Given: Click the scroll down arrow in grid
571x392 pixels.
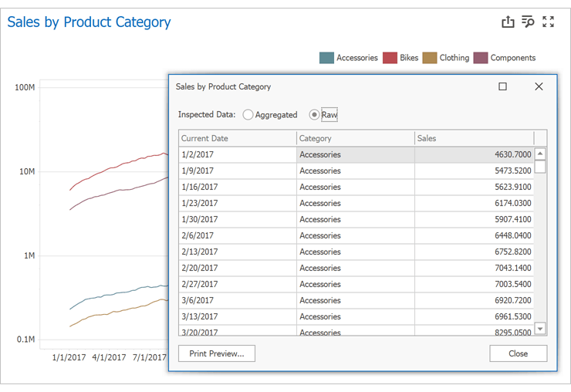Looking at the screenshot, I should [x=540, y=329].
